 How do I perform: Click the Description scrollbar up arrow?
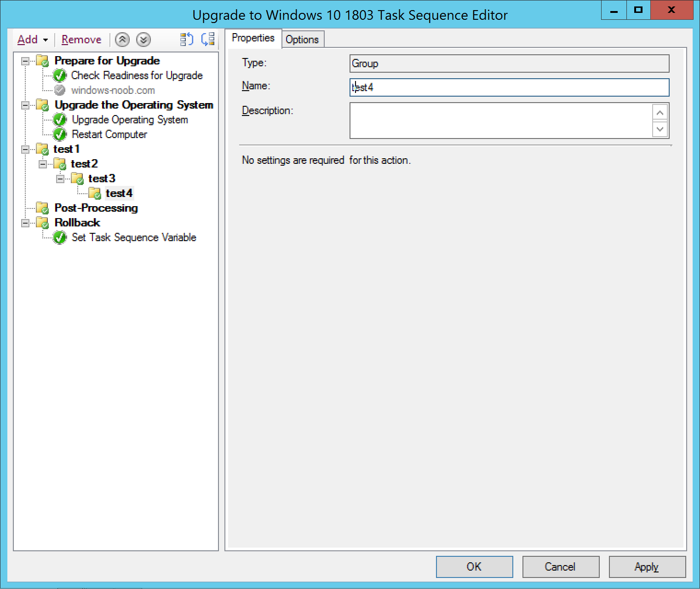coord(660,113)
